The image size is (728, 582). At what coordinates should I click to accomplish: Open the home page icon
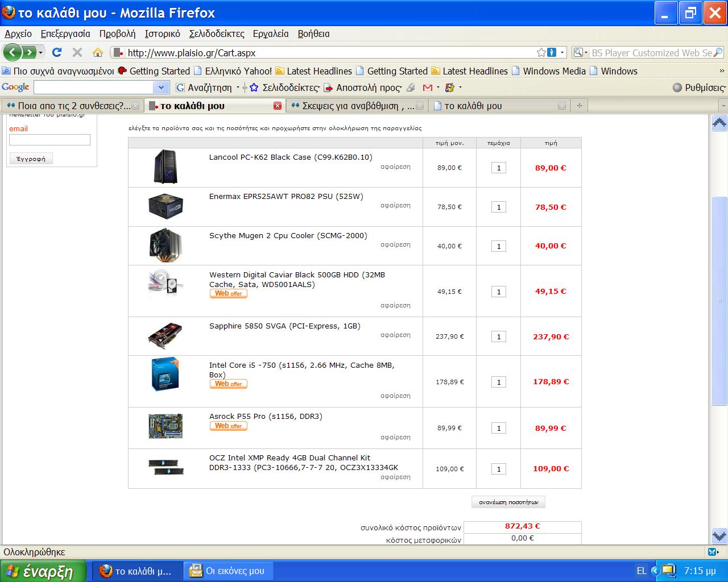(98, 52)
